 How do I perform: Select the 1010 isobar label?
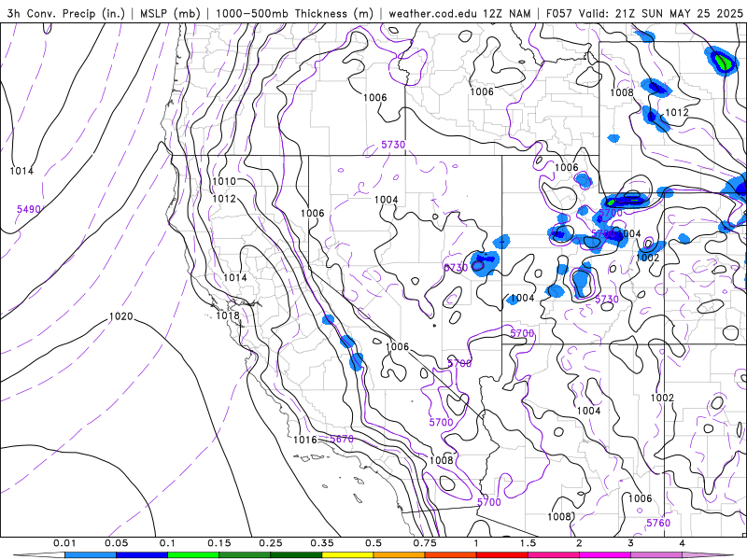click(224, 181)
